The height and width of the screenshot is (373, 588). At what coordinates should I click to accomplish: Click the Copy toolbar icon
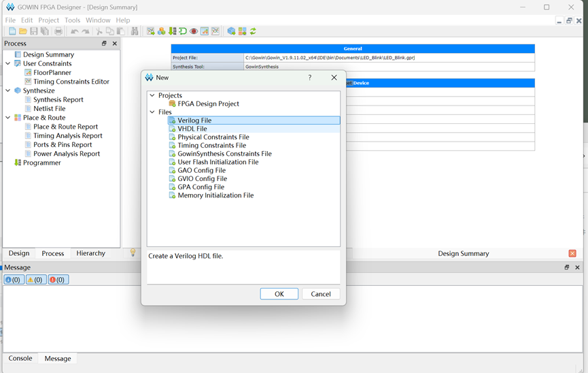(x=110, y=31)
